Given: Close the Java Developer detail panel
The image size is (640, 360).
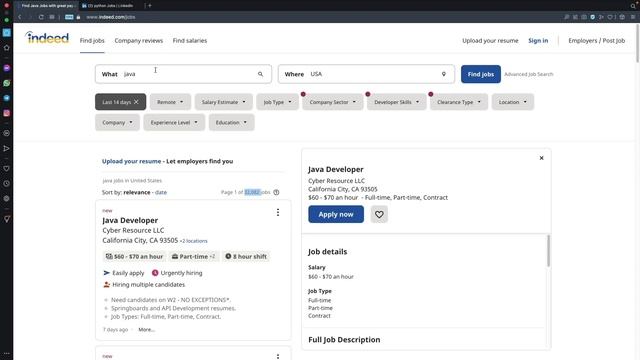Looking at the screenshot, I should point(541,158).
